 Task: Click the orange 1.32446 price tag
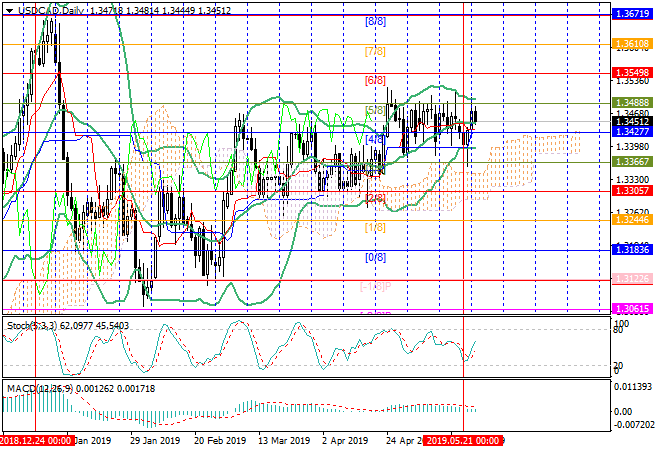point(632,220)
